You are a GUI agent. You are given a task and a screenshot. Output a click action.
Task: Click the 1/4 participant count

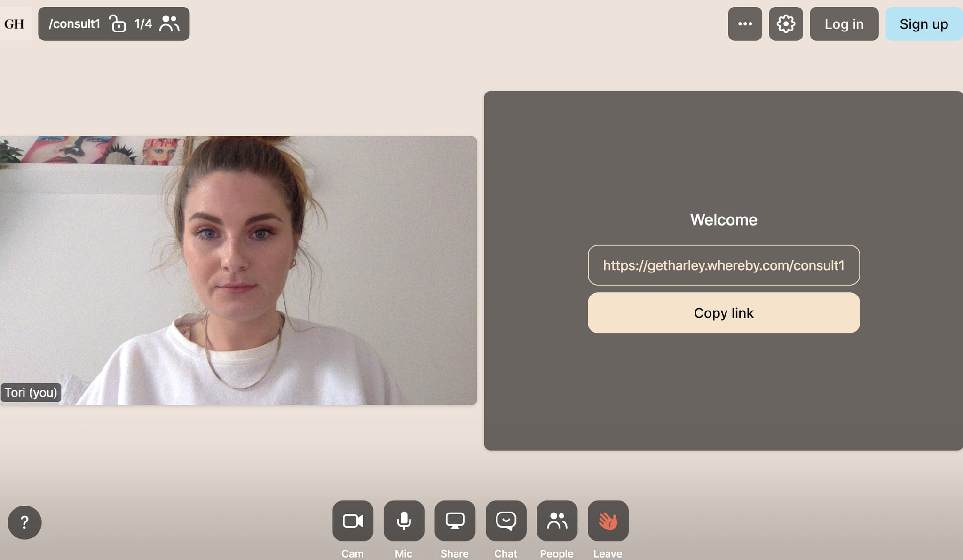[x=143, y=23]
